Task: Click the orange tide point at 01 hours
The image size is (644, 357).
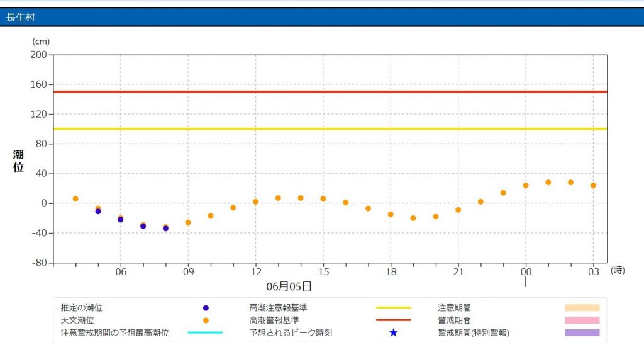Action: (548, 183)
